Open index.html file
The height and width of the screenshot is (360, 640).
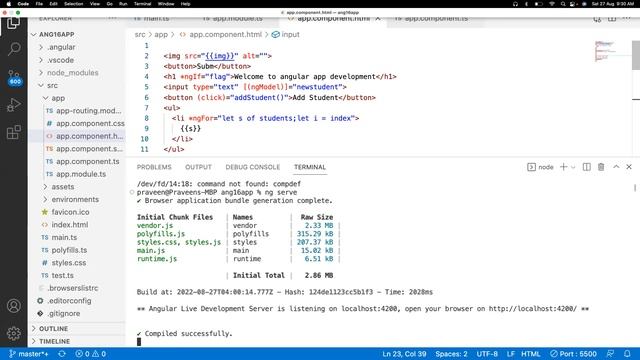click(78, 224)
